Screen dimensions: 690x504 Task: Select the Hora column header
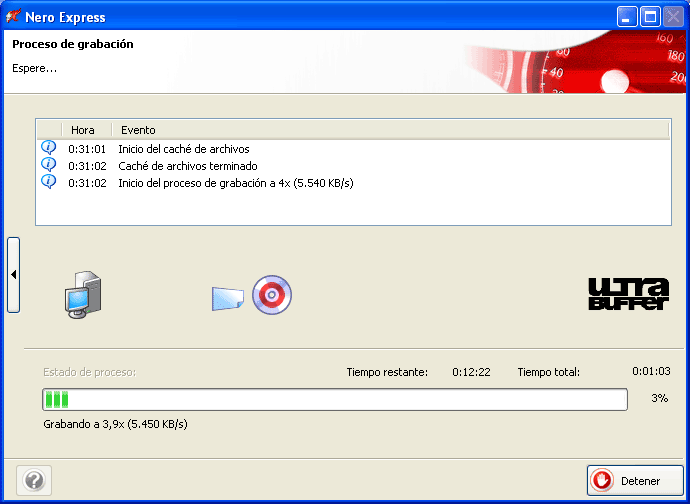[86, 130]
